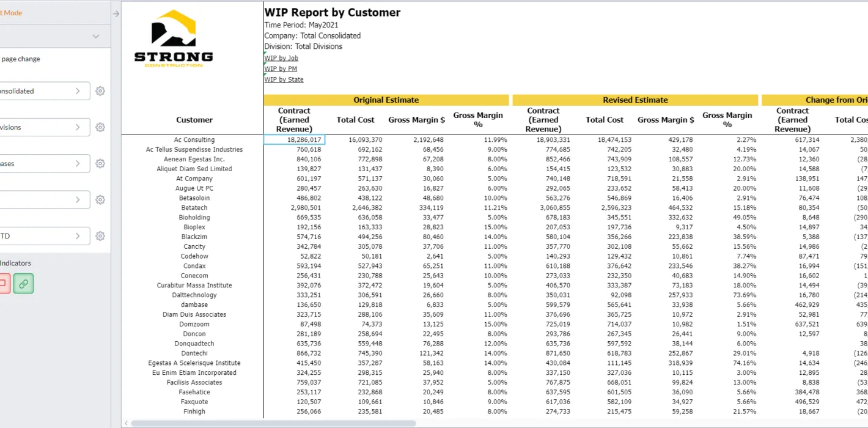Open the Consolidated company selector
868x428 pixels.
point(44,91)
